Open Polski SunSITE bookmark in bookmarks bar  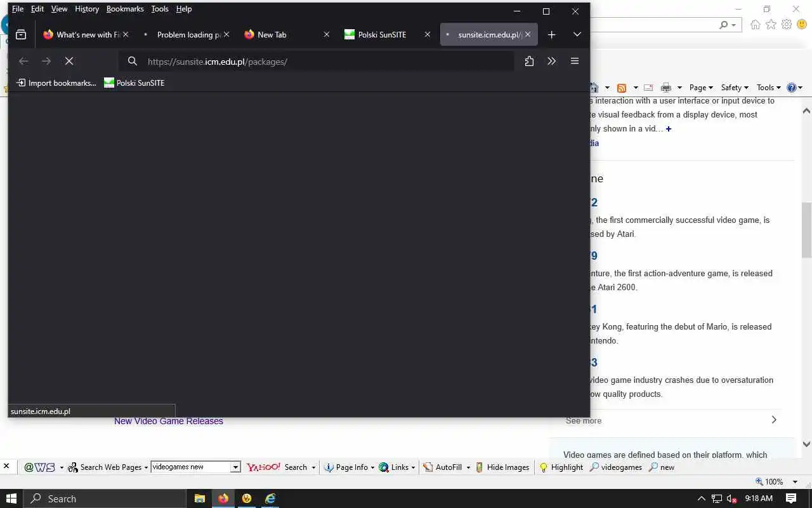point(134,83)
